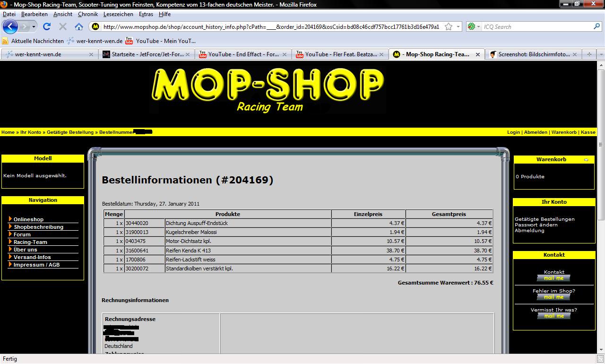605x364 pixels.
Task: Click the Login link in yellow bar
Action: (x=513, y=132)
